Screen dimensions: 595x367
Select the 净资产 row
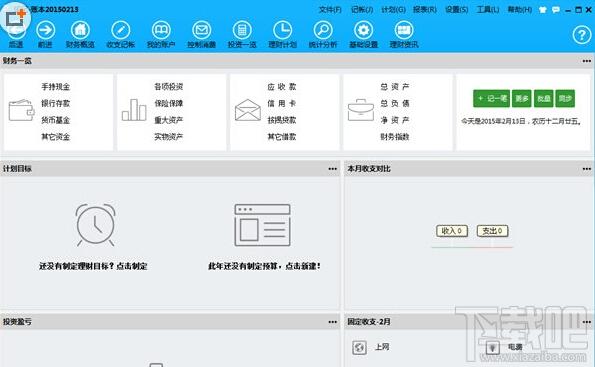point(395,120)
